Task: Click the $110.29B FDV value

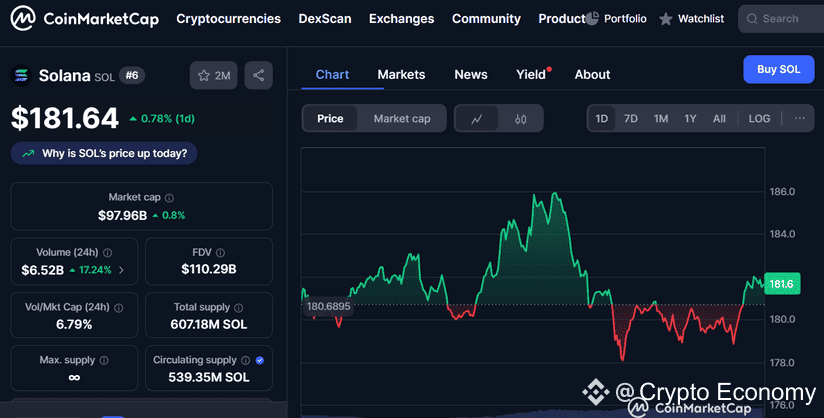Action: 209,269
